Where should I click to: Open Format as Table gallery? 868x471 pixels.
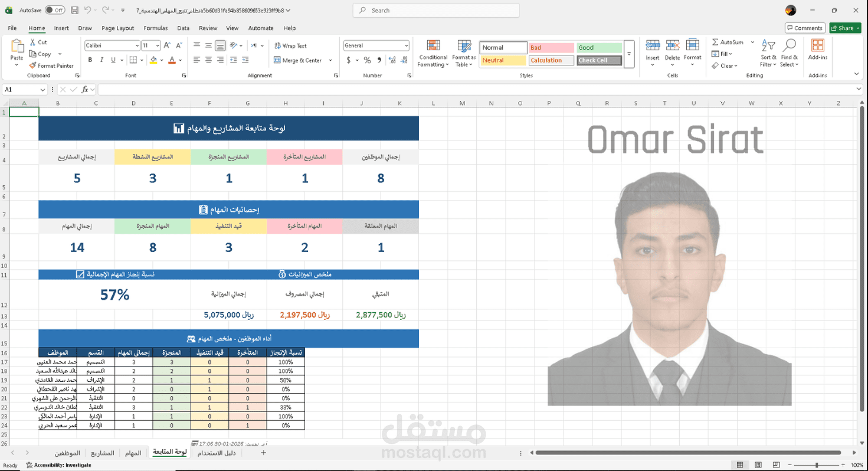point(464,54)
